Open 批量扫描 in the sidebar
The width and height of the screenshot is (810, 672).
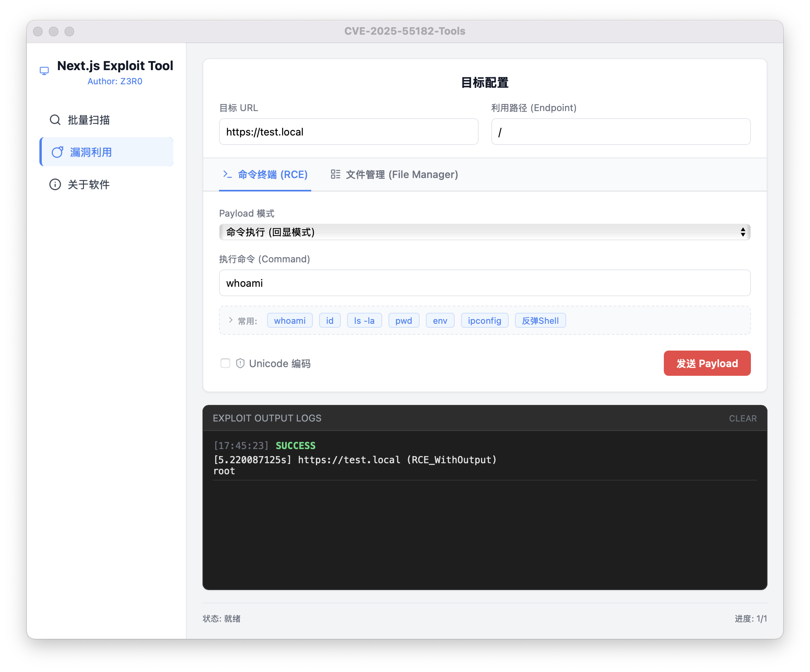pos(107,120)
